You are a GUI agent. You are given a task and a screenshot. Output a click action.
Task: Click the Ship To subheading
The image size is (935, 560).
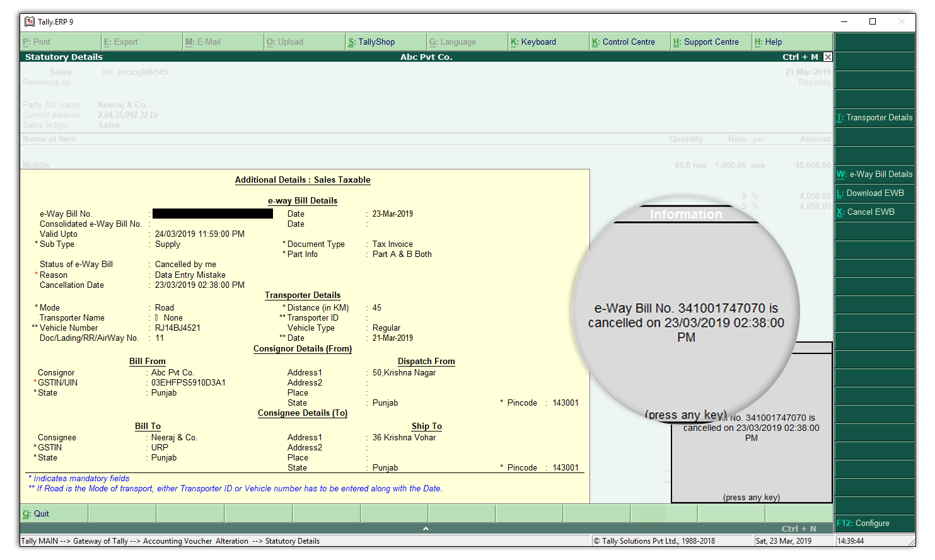coord(427,426)
